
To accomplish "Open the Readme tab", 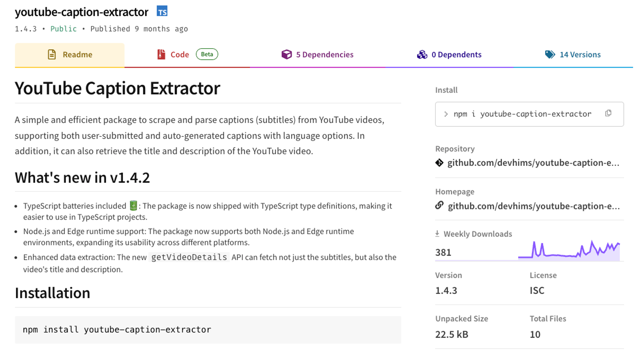I will point(77,55).
